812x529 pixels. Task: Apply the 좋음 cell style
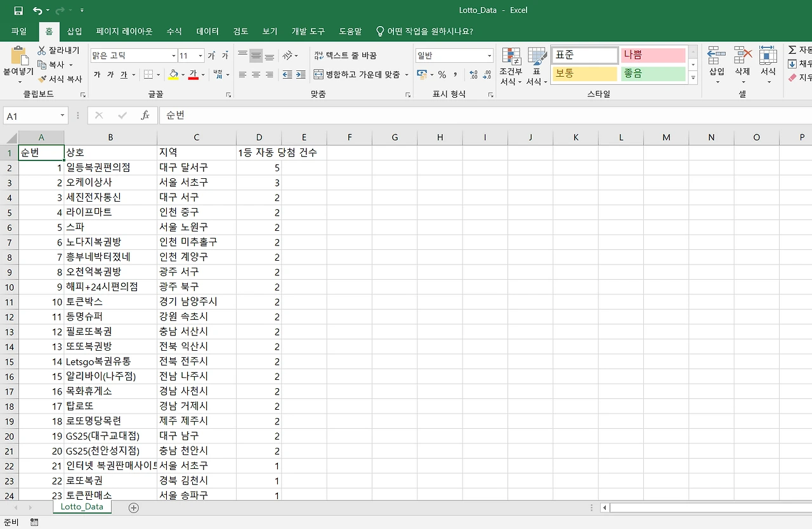tap(653, 74)
